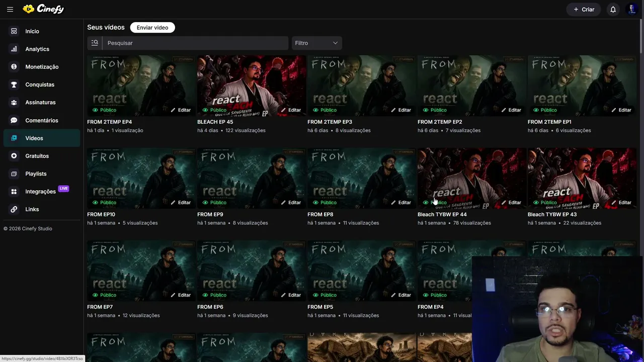Click the page's vertical scrollbar
Image resolution: width=644 pixels, height=362 pixels.
tap(641, 35)
